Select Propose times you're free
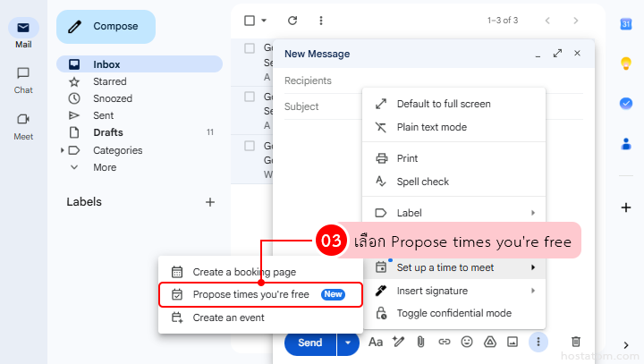Screen dimensions: 644x364 coord(260,294)
